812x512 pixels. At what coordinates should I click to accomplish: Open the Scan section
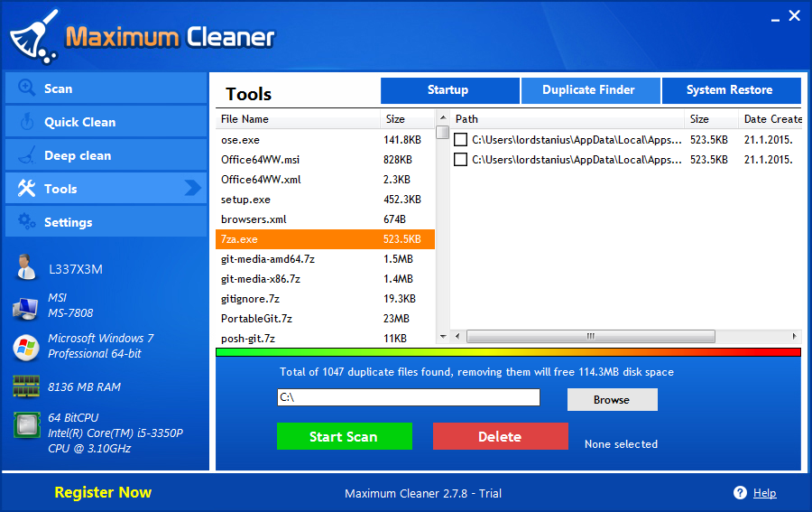pos(106,88)
